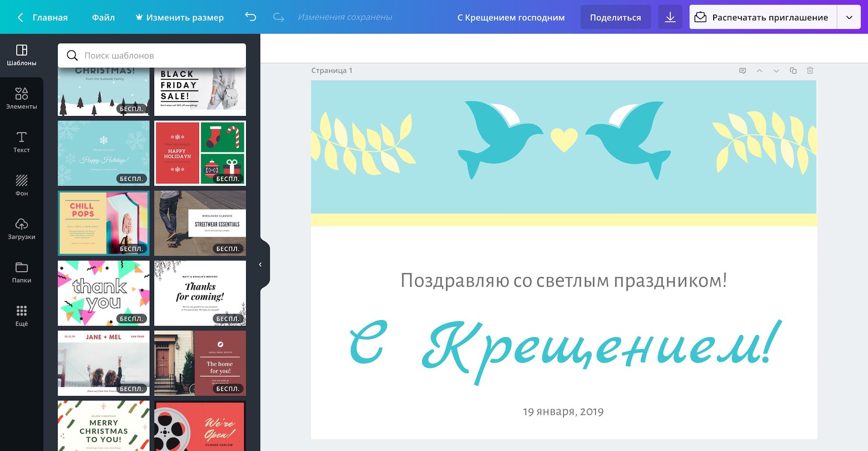Click the search magnifier icon
Viewport: 868px width, 451px height.
point(72,55)
